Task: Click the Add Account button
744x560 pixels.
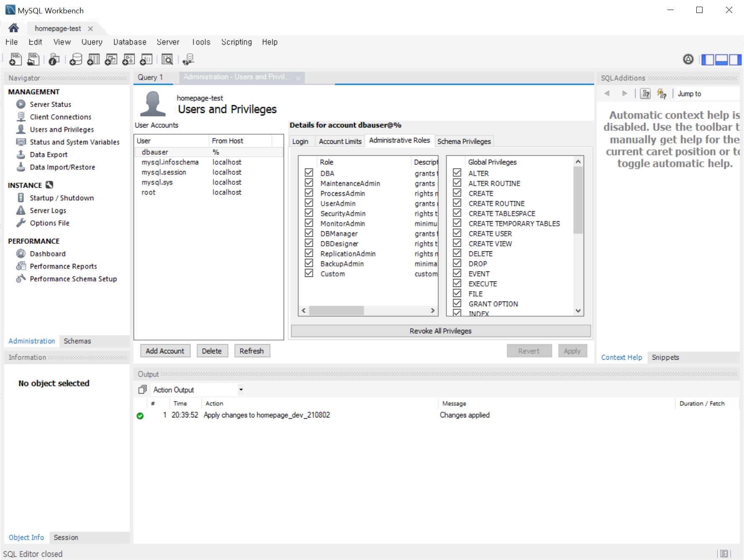Action: 165,351
